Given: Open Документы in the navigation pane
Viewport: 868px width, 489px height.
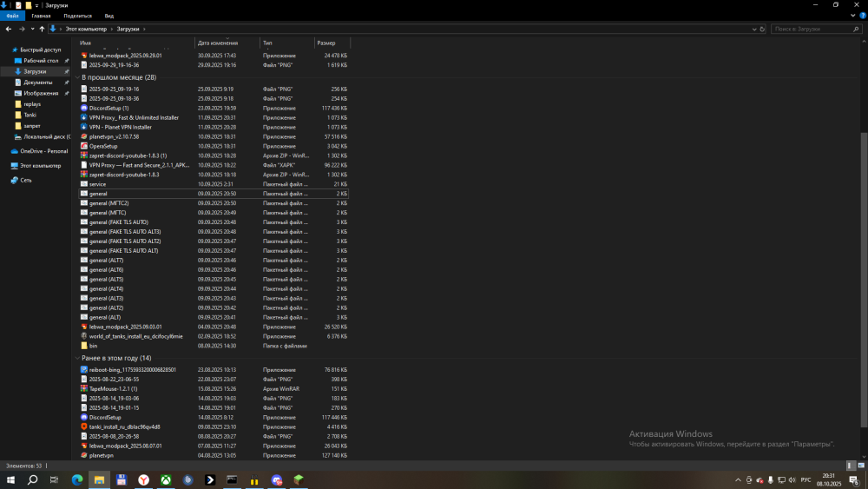Looking at the screenshot, I should 35,83.
